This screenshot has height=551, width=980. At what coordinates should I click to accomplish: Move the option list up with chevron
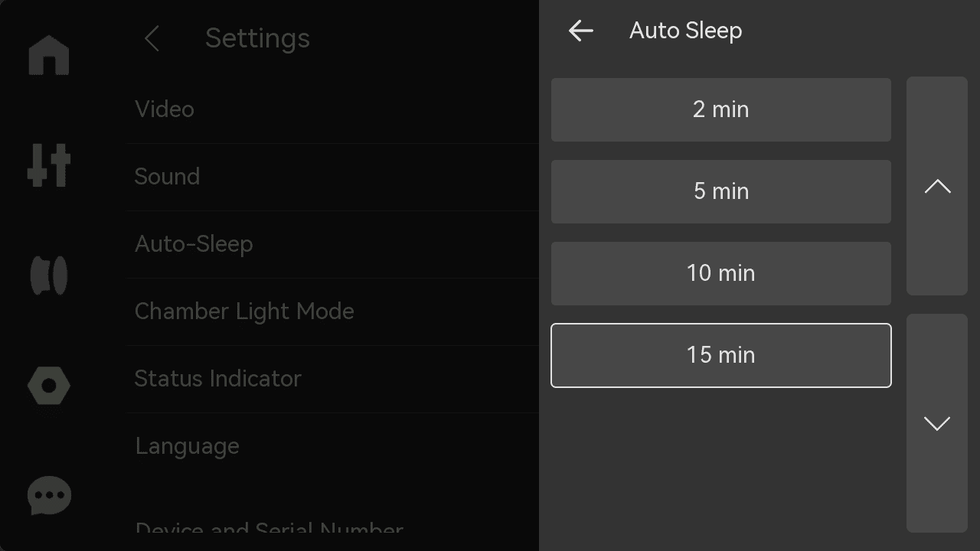937,186
